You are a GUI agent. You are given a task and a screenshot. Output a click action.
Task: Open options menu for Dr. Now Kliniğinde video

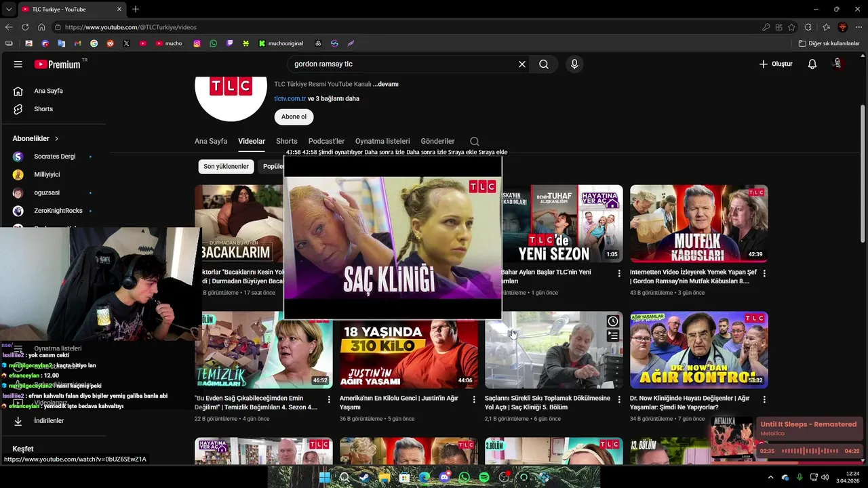pos(764,400)
